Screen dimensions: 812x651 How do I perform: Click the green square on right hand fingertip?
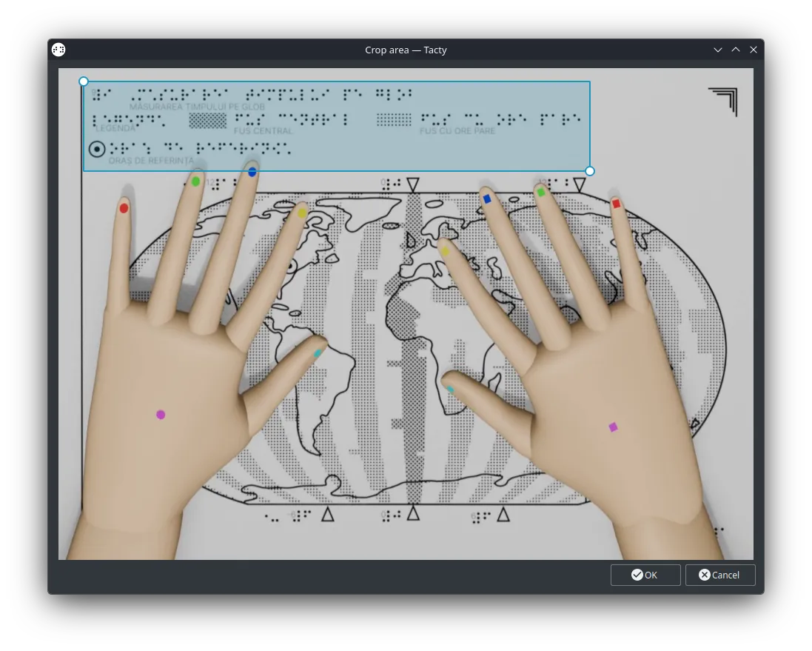pyautogui.click(x=540, y=193)
